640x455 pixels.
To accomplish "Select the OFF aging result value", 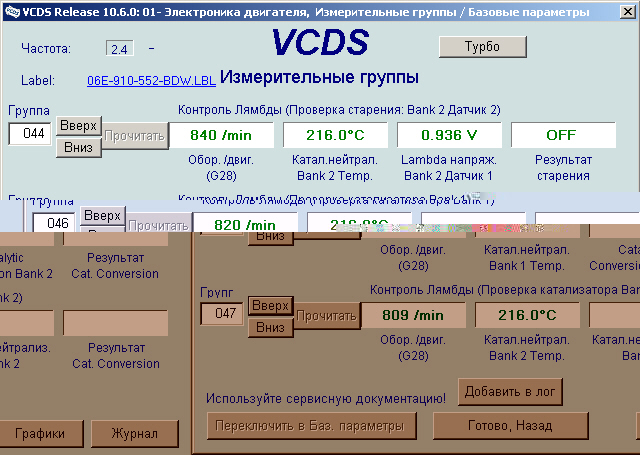I will point(563,135).
